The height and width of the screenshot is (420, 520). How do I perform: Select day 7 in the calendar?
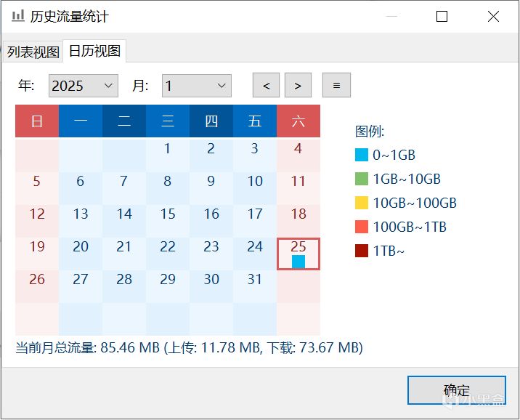pyautogui.click(x=124, y=187)
